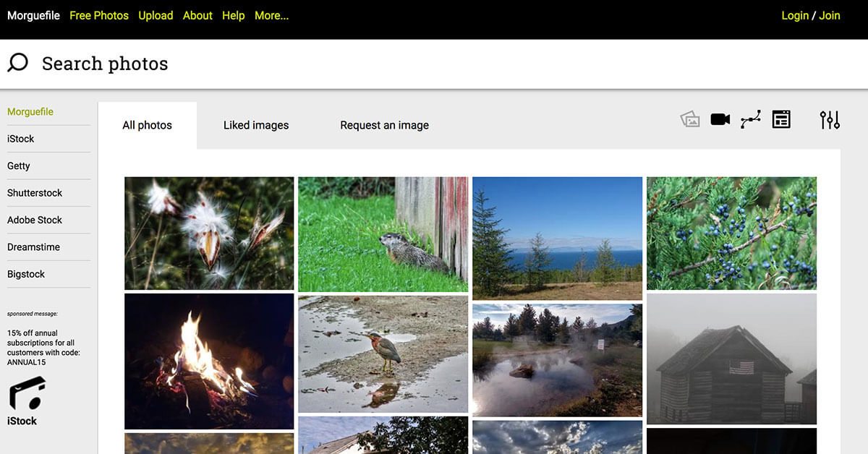The height and width of the screenshot is (454, 868).
Task: Click the Login link
Action: pyautogui.click(x=795, y=15)
